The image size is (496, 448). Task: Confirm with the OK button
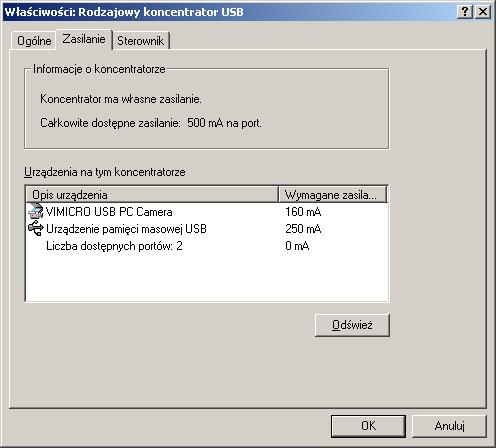[x=368, y=426]
